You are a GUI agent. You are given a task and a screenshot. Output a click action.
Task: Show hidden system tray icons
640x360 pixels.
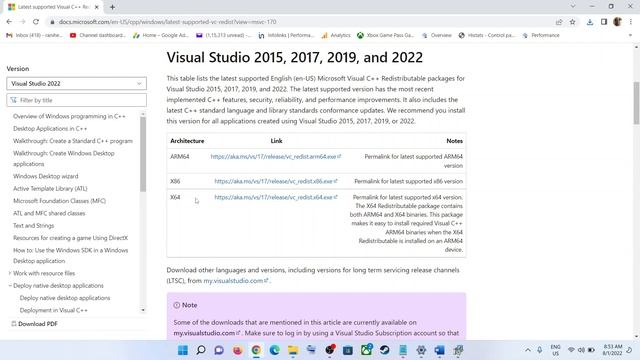pos(528,350)
